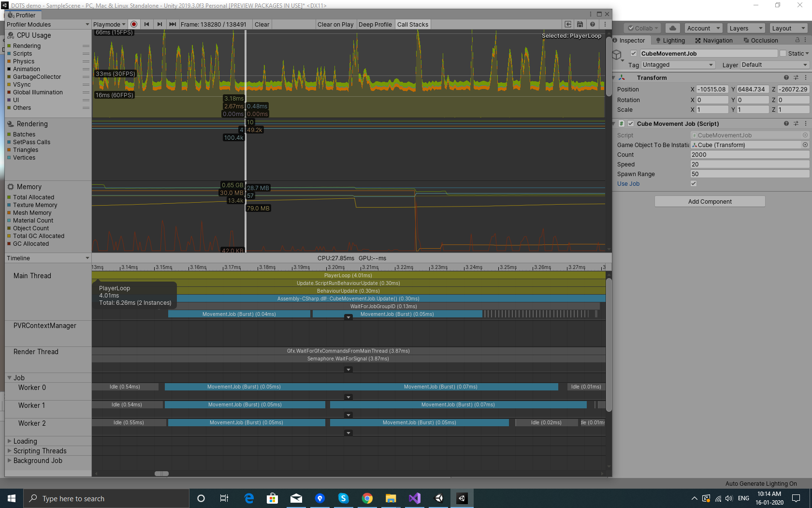This screenshot has height=508, width=812.
Task: Toggle the GameObject active checkbox
Action: (634, 53)
